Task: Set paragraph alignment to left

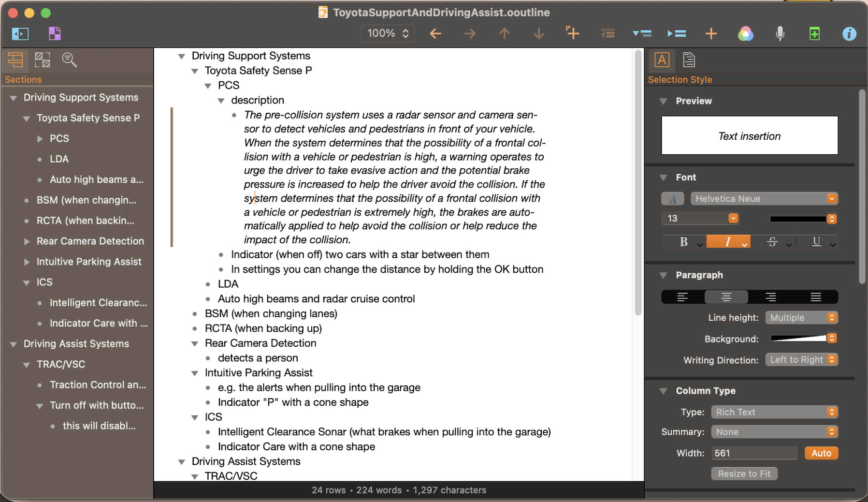Action: [682, 297]
